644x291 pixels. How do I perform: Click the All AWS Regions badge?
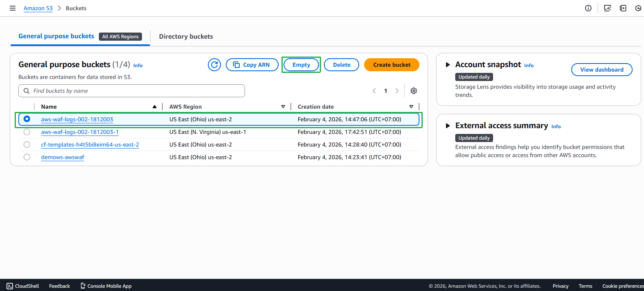120,37
